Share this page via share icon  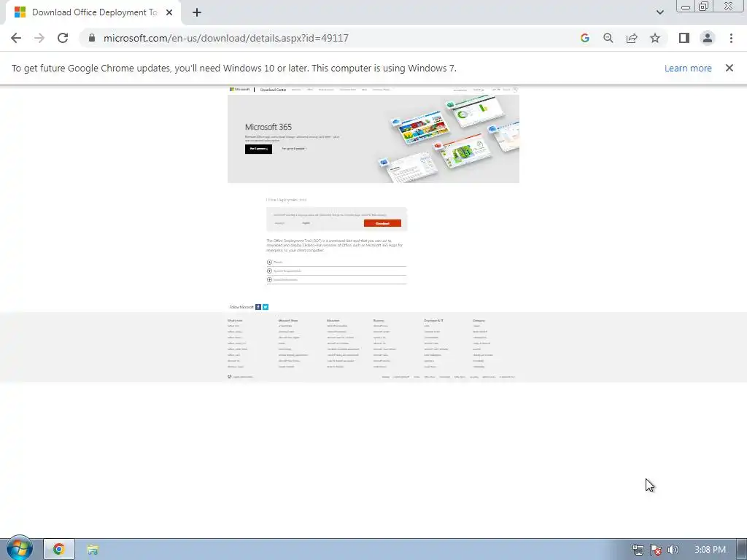pyautogui.click(x=632, y=38)
